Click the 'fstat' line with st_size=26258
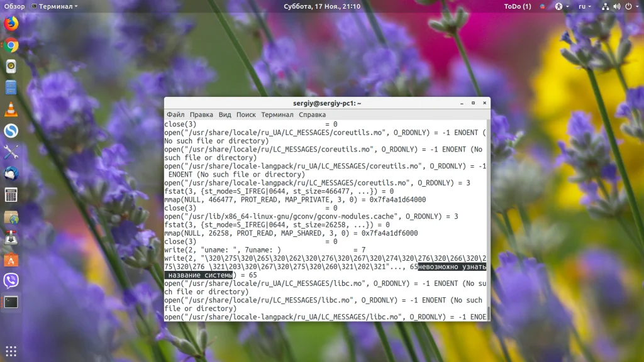This screenshot has width=644, height=362. pos(277,225)
